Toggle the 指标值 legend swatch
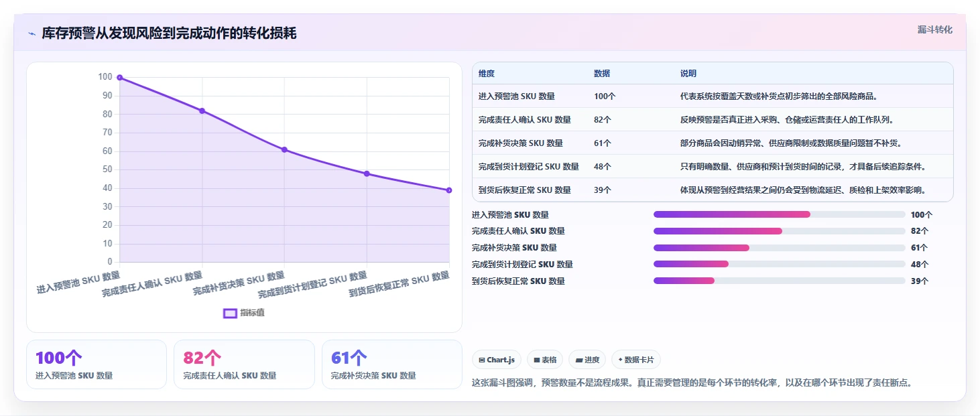Screen dimensions: 980x416 click(x=230, y=313)
